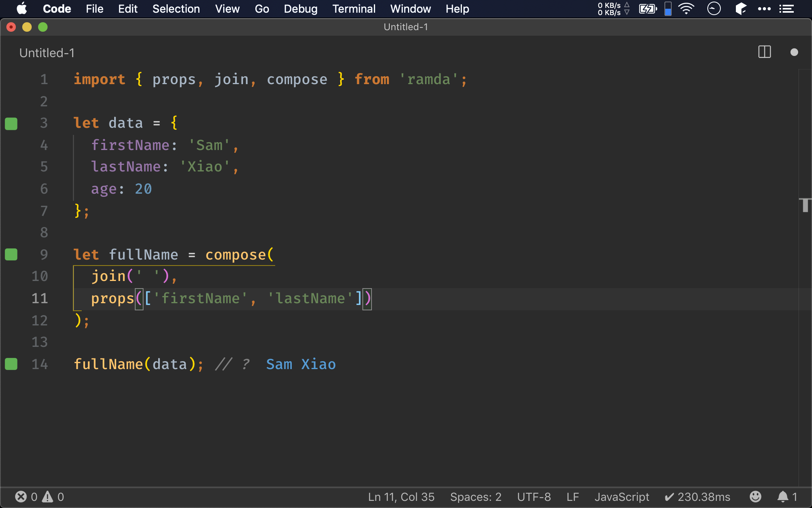This screenshot has width=812, height=508.
Task: Click the word compose on line 9
Action: (236, 255)
